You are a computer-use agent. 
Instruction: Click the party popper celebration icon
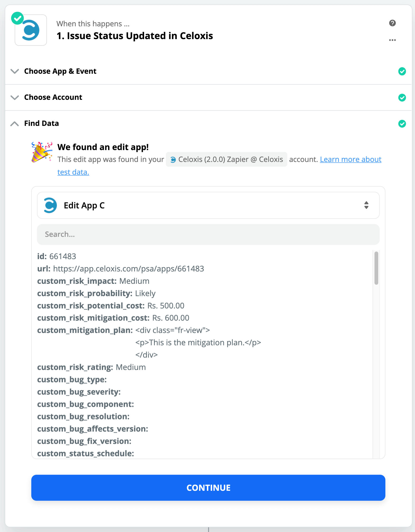click(42, 152)
